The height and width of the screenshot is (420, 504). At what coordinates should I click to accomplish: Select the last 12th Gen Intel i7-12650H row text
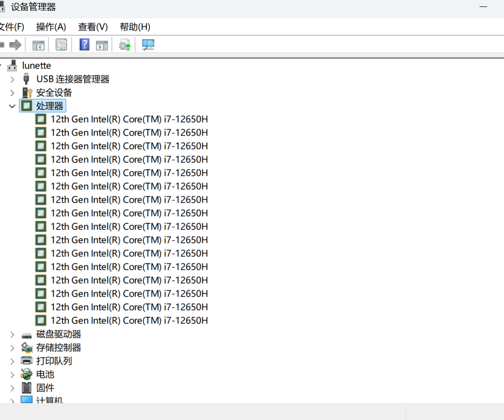click(129, 321)
